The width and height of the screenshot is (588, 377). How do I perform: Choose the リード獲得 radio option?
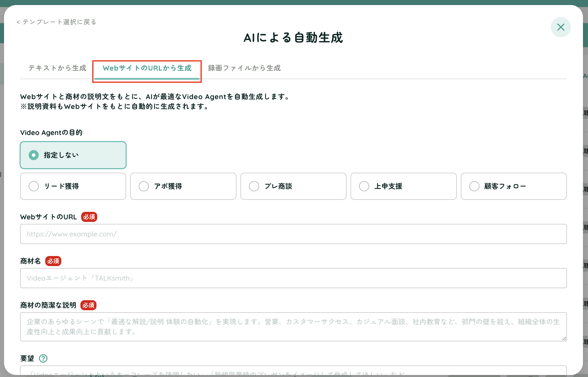click(x=73, y=186)
